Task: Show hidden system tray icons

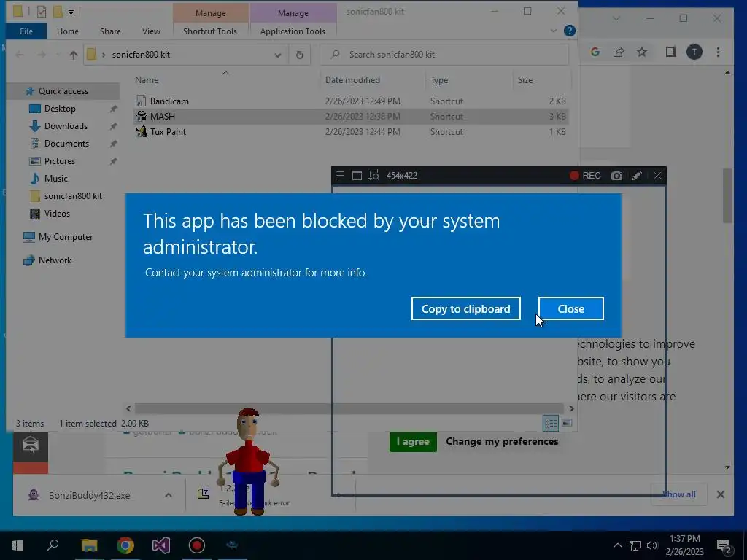Action: click(617, 545)
